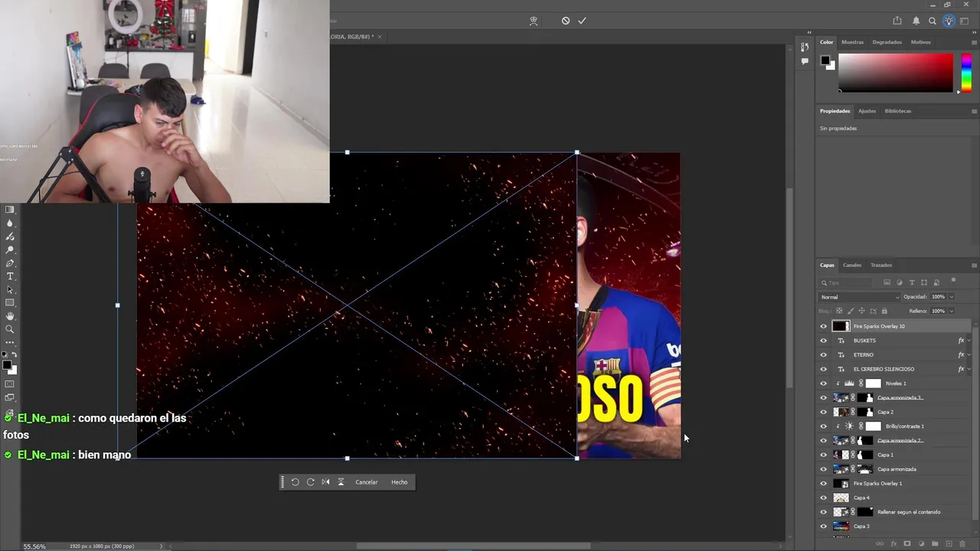Expand effects of BUSKETS layer
Screen dimensions: 980x551
click(969, 341)
